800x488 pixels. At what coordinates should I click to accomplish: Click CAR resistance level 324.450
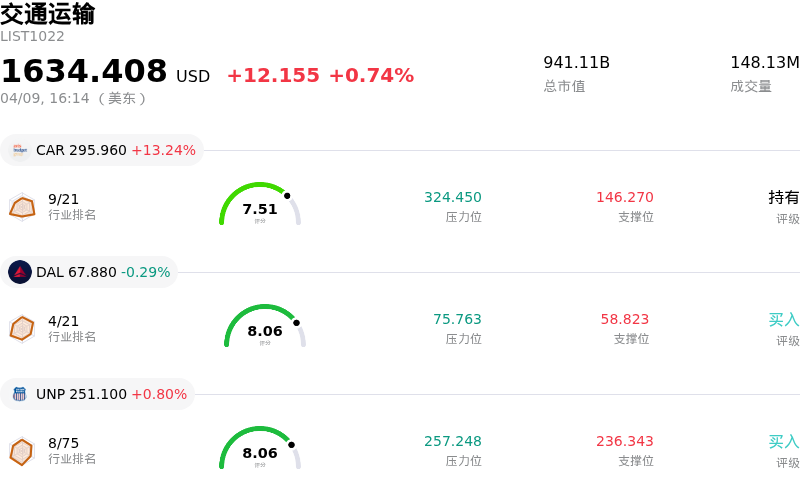pos(453,198)
